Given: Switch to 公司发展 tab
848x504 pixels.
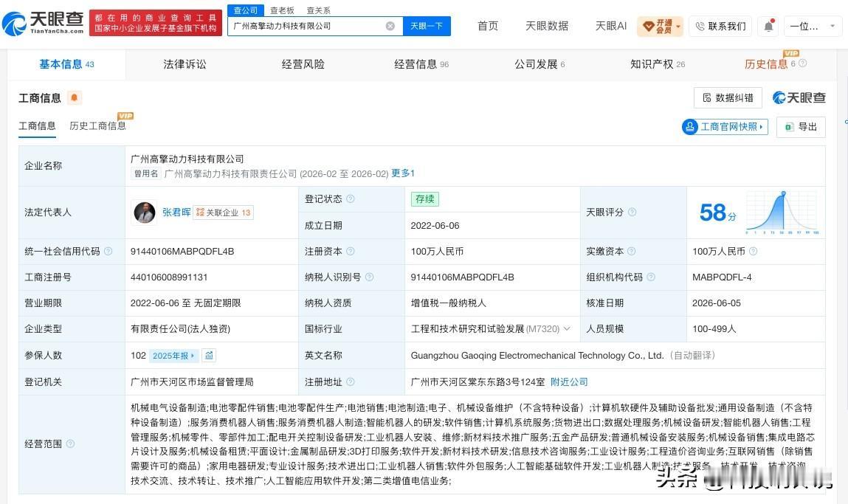Looking at the screenshot, I should [540, 64].
